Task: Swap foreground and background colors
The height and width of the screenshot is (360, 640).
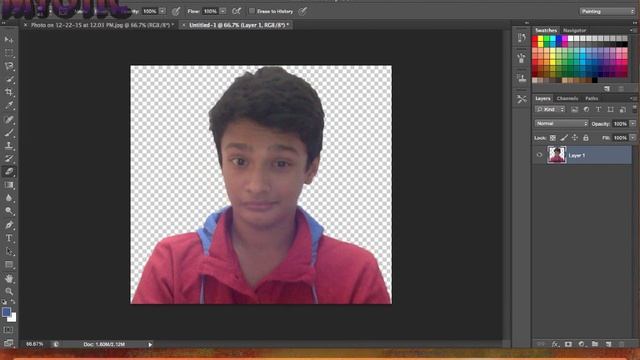Action: click(x=13, y=302)
